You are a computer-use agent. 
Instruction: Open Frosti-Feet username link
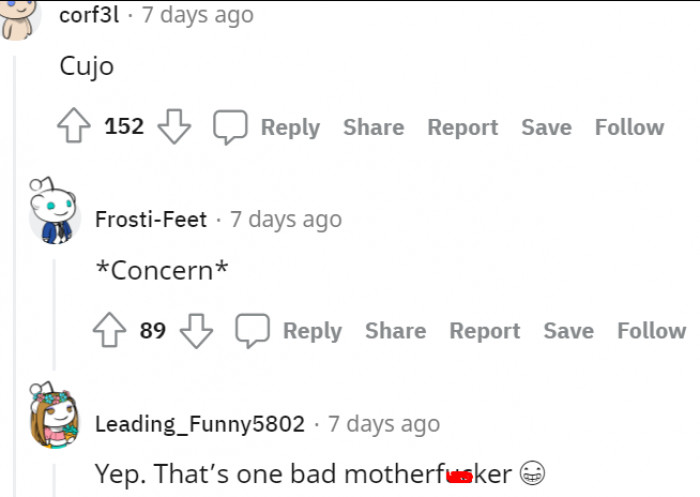[151, 219]
